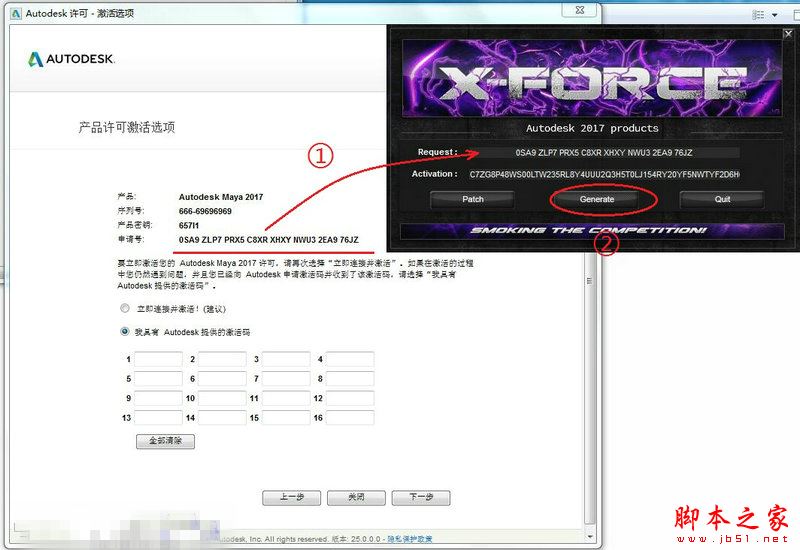The height and width of the screenshot is (550, 800).
Task: Click activation code field 6
Action: point(222,379)
